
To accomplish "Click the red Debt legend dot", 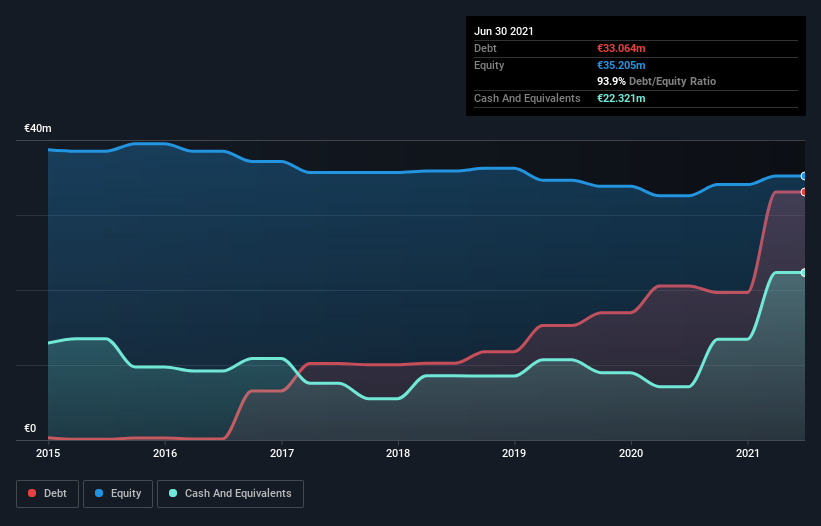I will point(32,493).
